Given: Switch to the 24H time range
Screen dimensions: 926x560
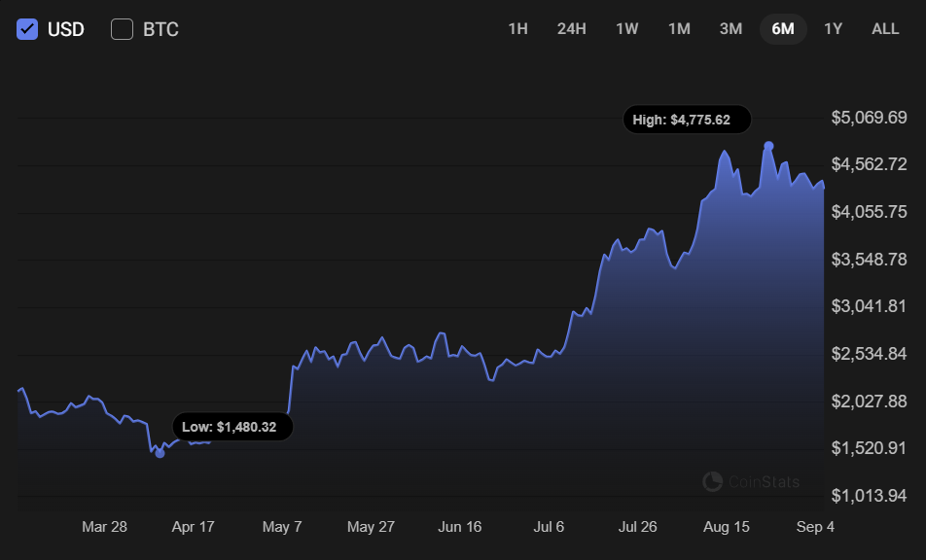Looking at the screenshot, I should [x=571, y=29].
